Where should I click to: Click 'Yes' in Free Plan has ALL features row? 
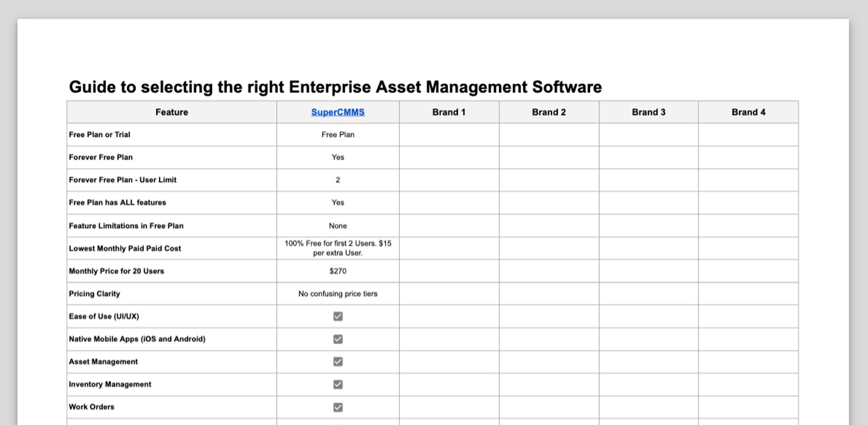[338, 203]
